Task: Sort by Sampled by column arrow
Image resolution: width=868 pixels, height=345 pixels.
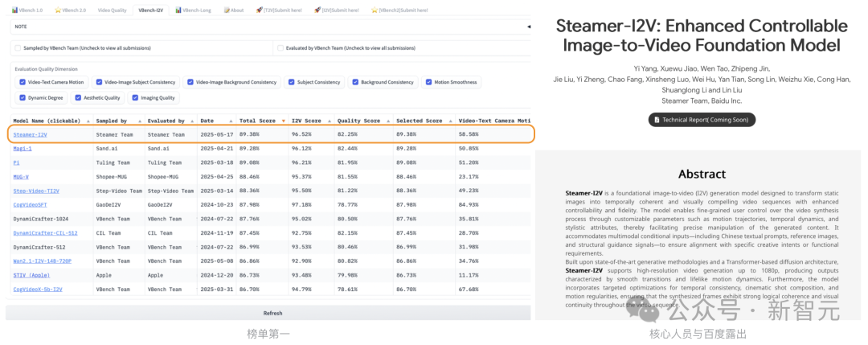Action: (x=138, y=121)
